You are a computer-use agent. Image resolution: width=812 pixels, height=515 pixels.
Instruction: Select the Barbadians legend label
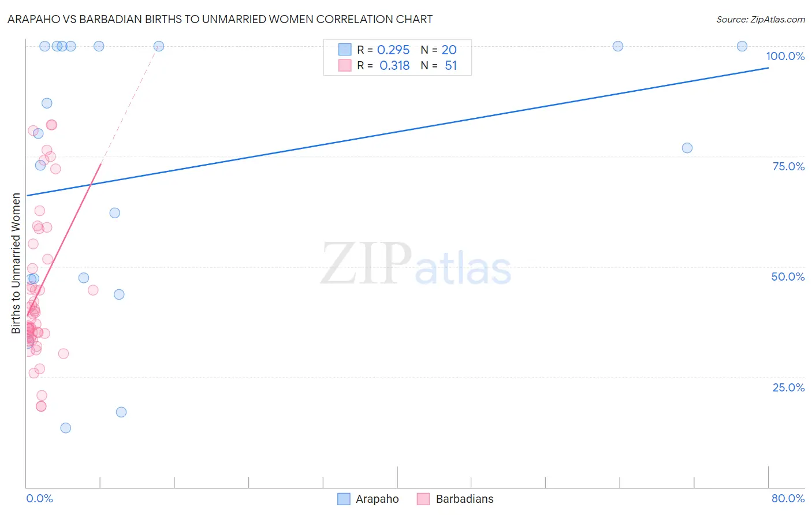(465, 499)
